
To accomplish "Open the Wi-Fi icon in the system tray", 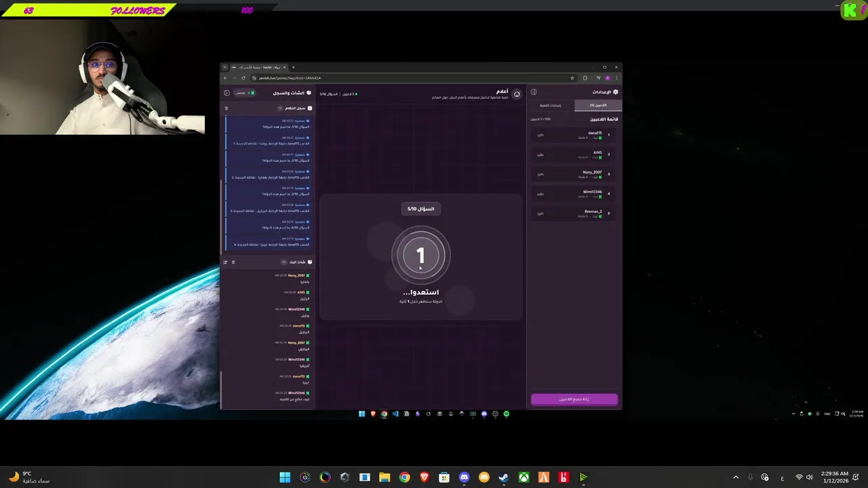I will (799, 477).
